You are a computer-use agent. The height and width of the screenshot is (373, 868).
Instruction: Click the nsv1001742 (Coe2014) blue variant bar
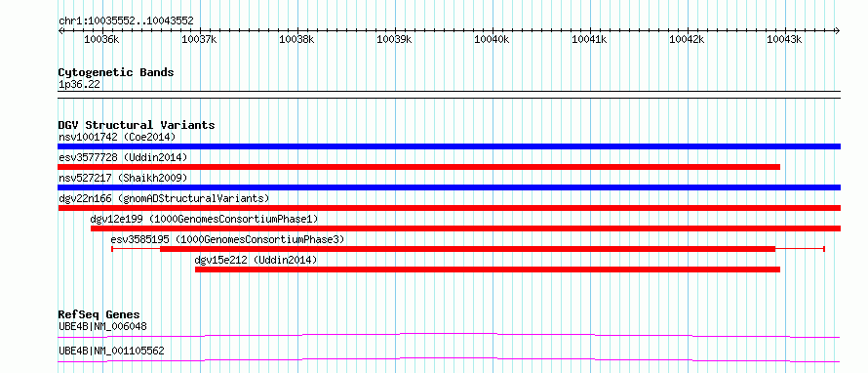tap(449, 146)
